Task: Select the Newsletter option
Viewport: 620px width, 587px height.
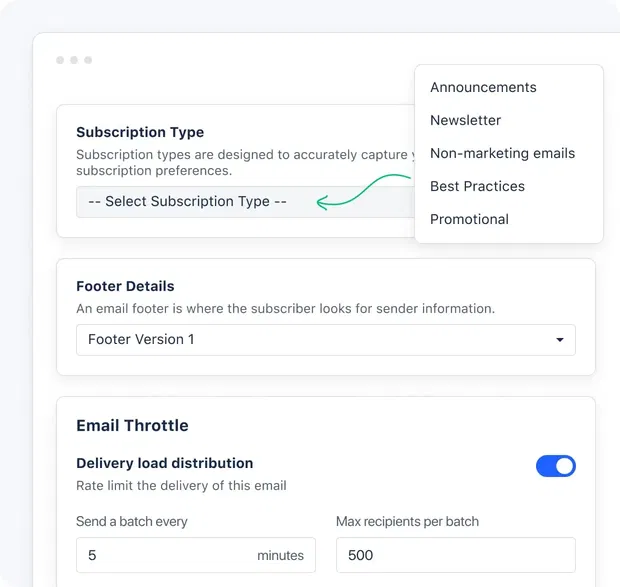Action: [x=465, y=120]
